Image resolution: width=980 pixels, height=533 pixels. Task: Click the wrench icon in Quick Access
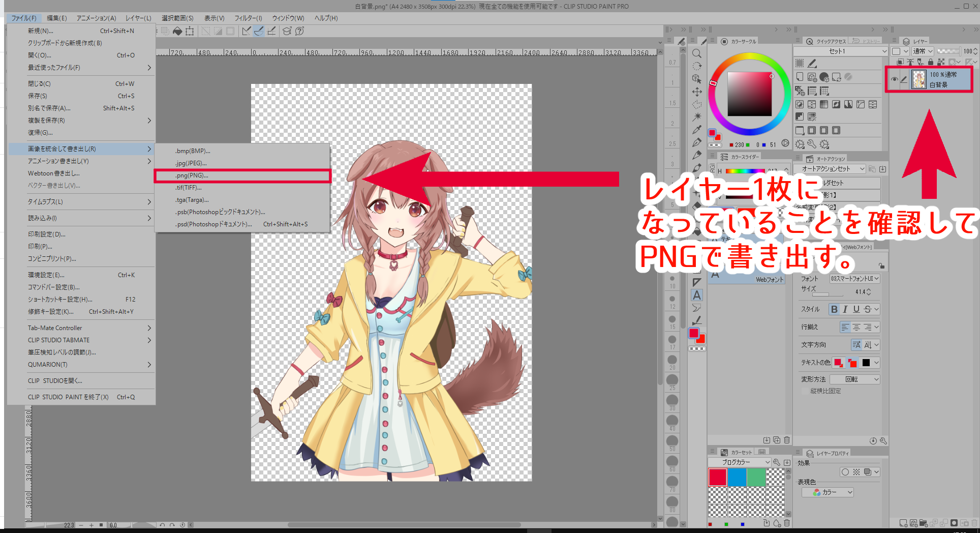click(x=812, y=144)
